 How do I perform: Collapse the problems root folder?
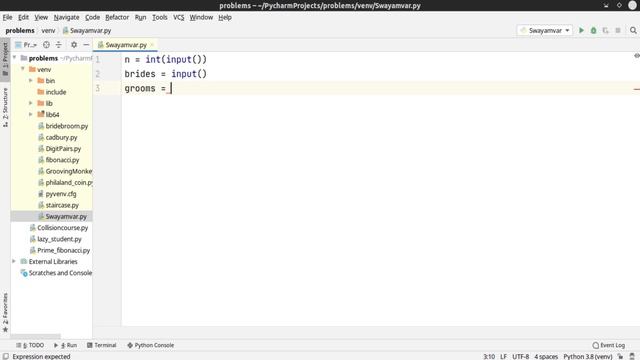pos(14,58)
